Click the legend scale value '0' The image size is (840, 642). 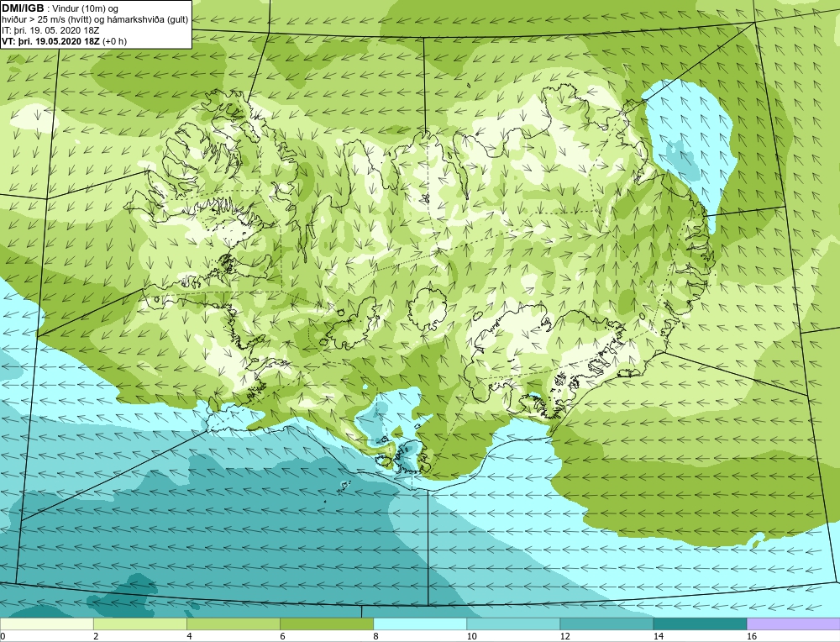click(3, 636)
